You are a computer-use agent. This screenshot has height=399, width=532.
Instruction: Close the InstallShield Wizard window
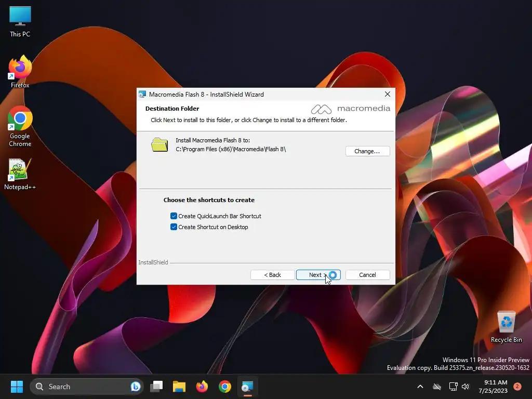(388, 95)
